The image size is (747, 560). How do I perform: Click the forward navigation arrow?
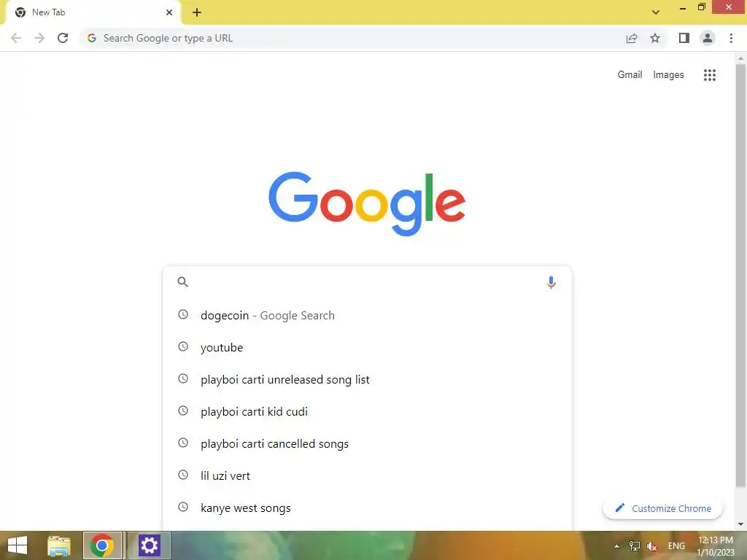39,38
